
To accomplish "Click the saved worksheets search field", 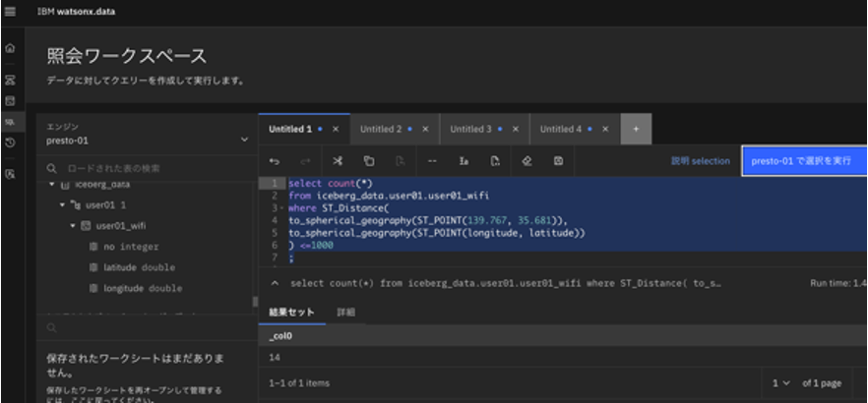I will pos(147,328).
